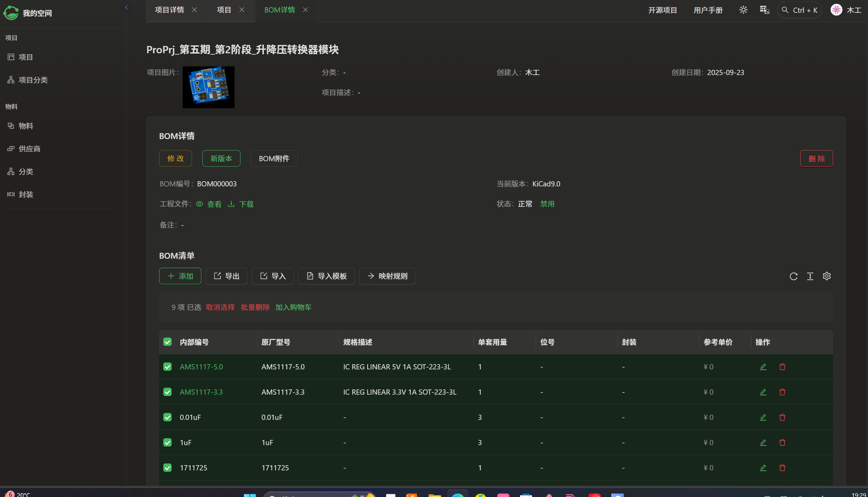Image resolution: width=868 pixels, height=497 pixels.
Task: Toggle the light/dark theme sun icon
Action: [743, 10]
